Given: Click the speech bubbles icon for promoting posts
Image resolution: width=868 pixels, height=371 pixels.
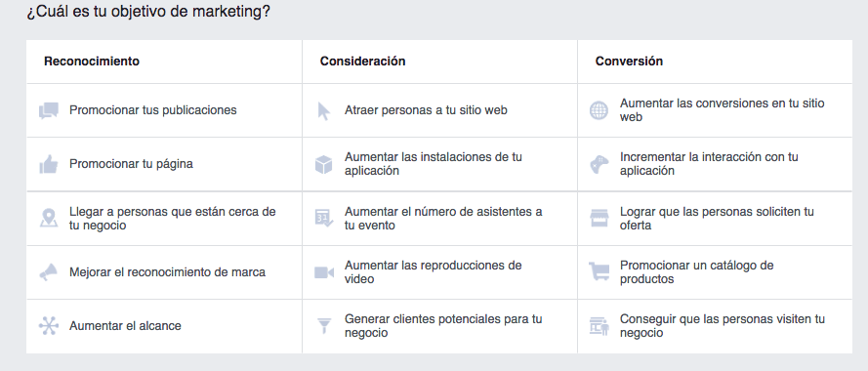Looking at the screenshot, I should (49, 110).
